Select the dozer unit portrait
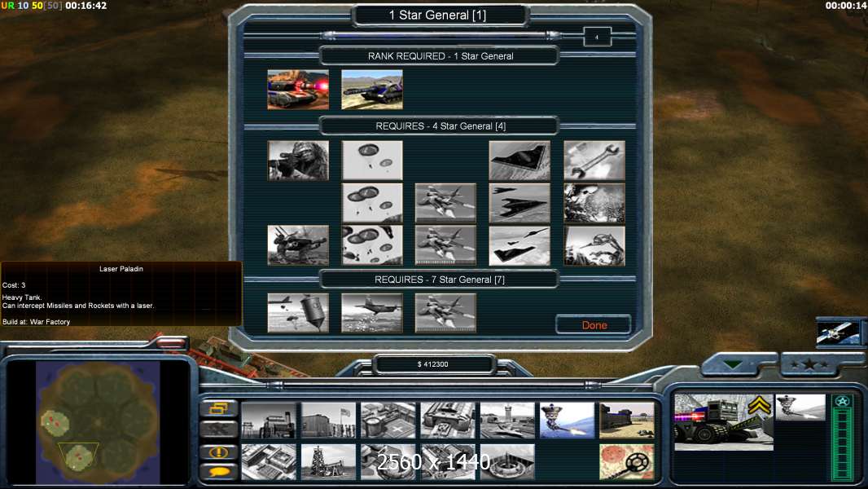Screen dimensions: 868x489 click(724, 421)
